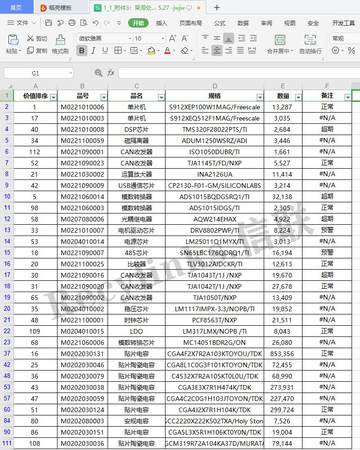Open the insert function fx button

111,73
